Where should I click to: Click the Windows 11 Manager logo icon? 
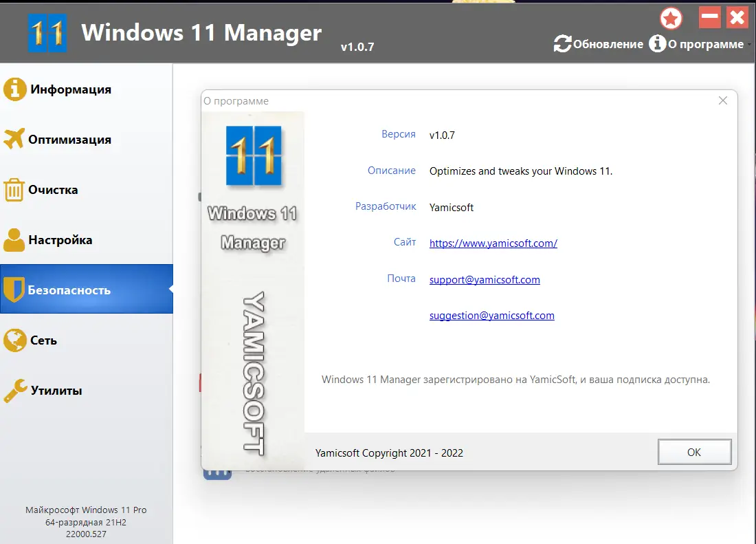47,33
